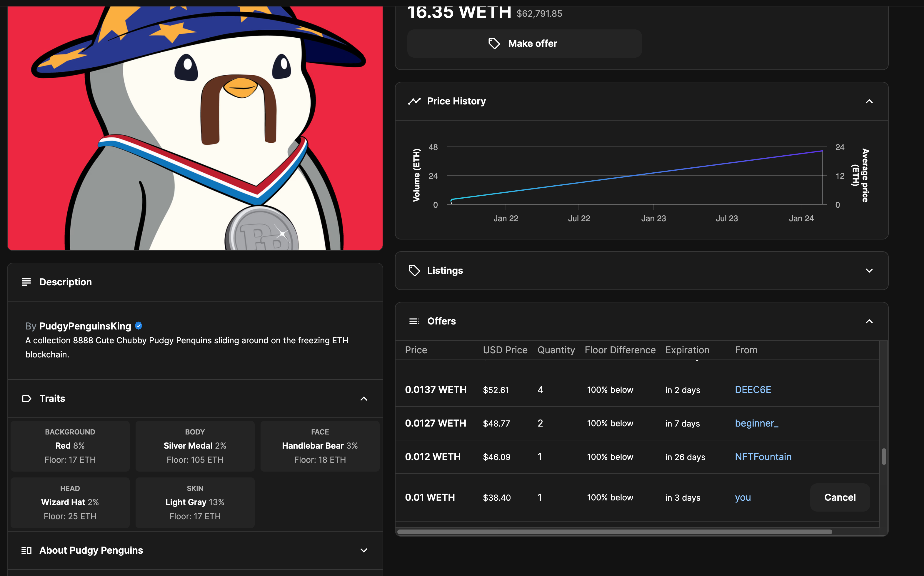
Task: Collapse the Price History section
Action: pyautogui.click(x=869, y=101)
